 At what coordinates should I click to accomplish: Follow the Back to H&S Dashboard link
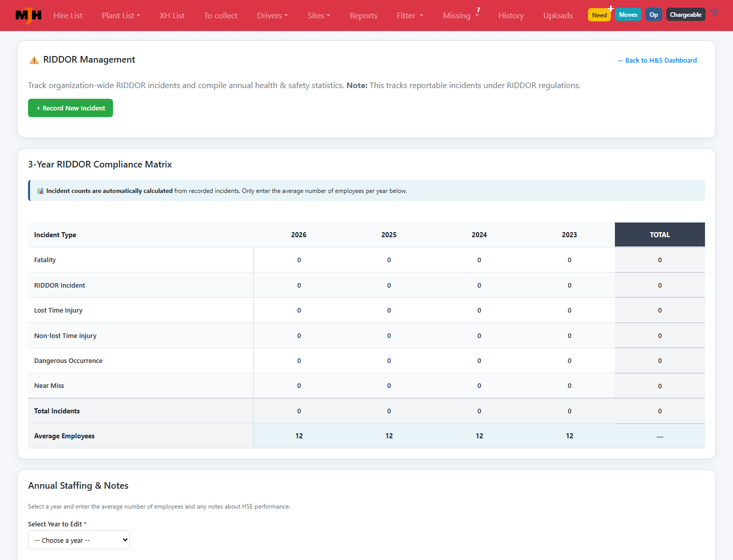tap(657, 60)
